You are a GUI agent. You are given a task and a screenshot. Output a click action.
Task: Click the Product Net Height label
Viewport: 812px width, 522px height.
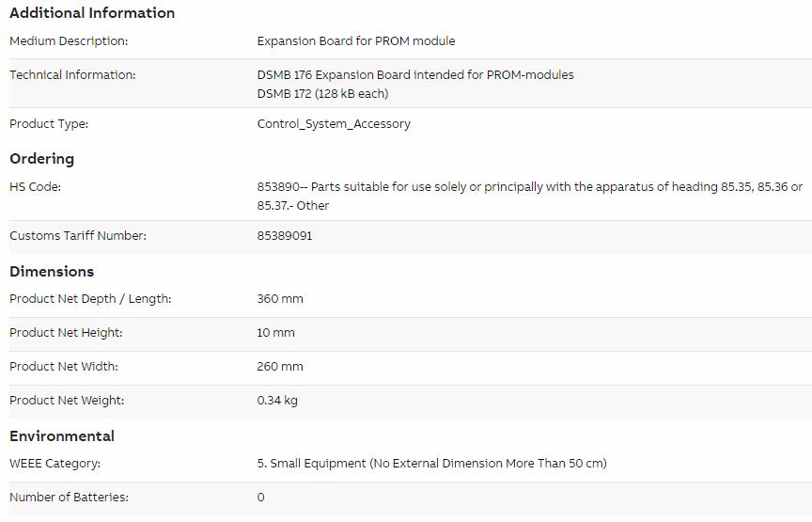click(66, 333)
